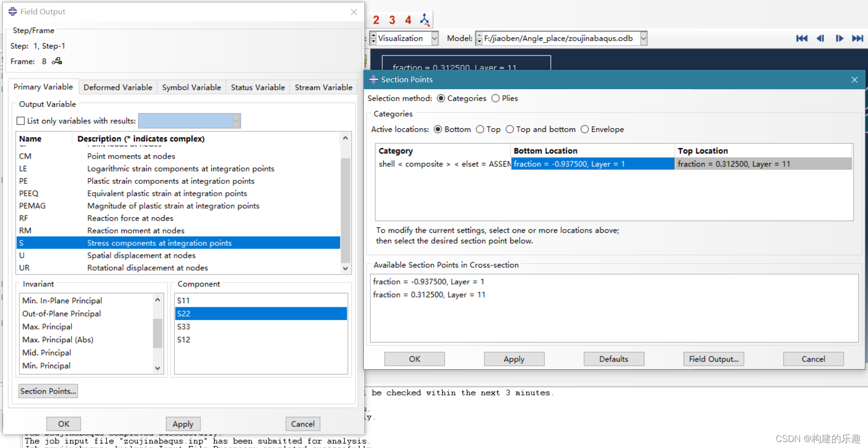868x448 pixels.
Task: Open the Section Points dialog button
Action: (48, 391)
